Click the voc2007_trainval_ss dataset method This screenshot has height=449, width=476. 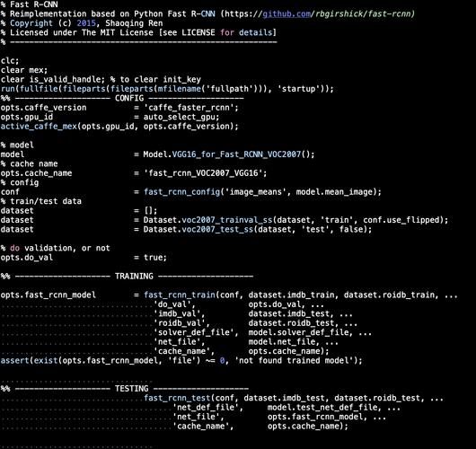[x=226, y=220]
